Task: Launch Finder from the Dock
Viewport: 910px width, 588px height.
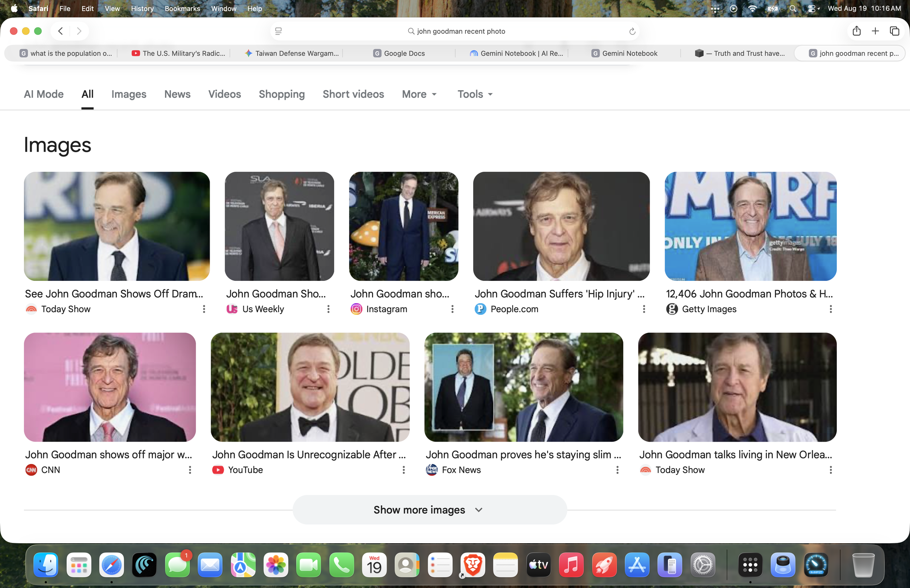Action: [x=46, y=565]
